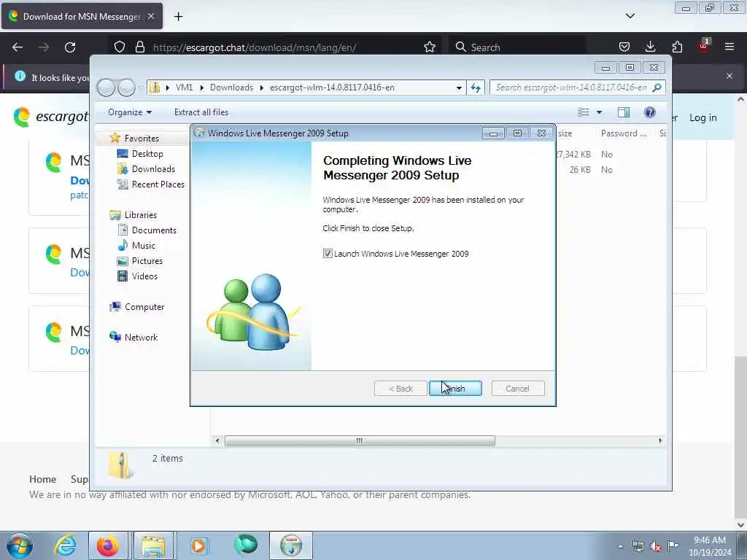Click the Firefox search box
Image resolution: width=747 pixels, height=560 pixels.
tap(517, 47)
